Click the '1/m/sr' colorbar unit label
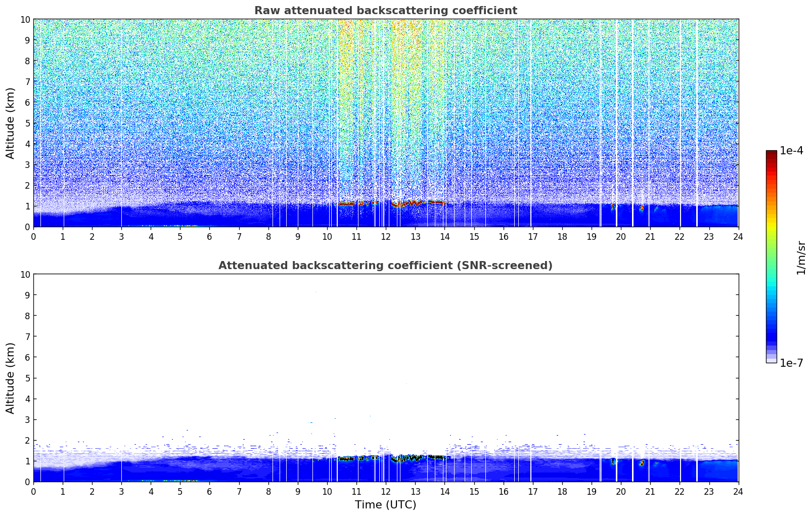 pyautogui.click(x=800, y=257)
